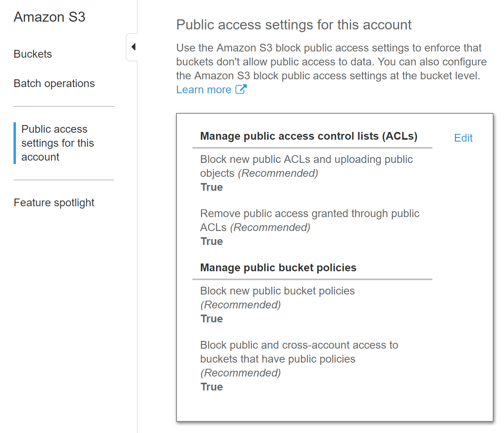Select the Block new public bucket policies text
This screenshot has height=433, width=504.
pyautogui.click(x=277, y=291)
